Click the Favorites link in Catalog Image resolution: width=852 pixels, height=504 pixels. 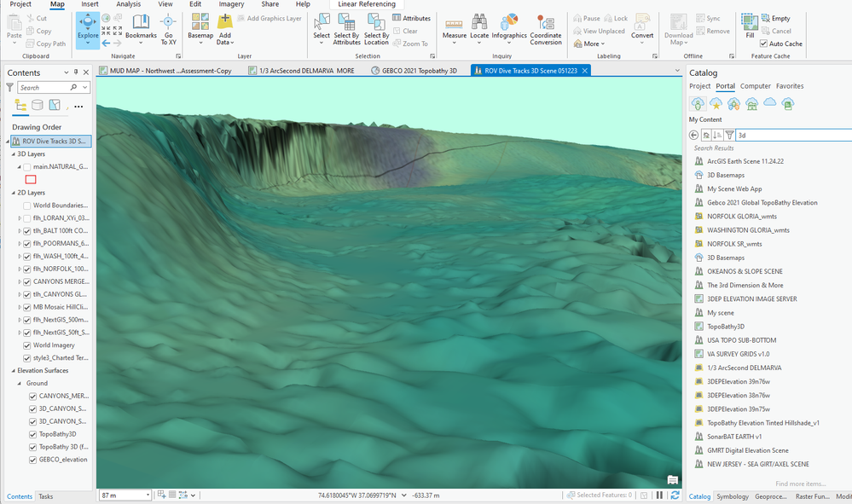tap(789, 86)
